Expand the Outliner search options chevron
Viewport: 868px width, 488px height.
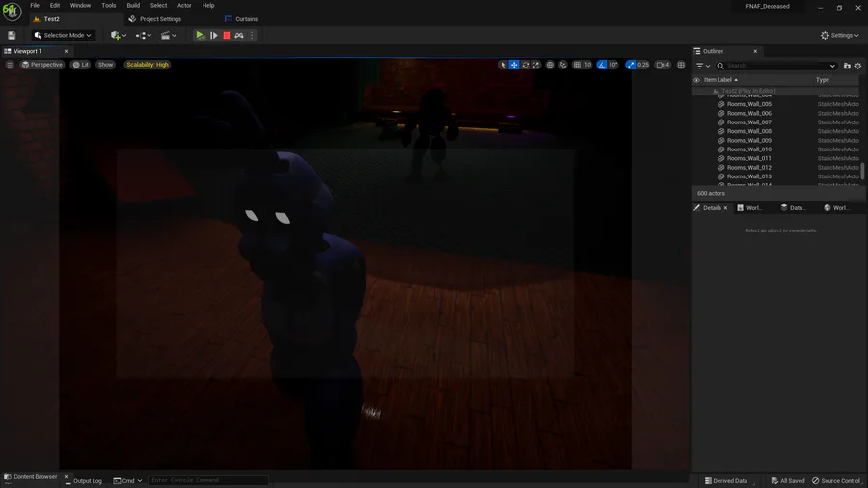click(832, 66)
